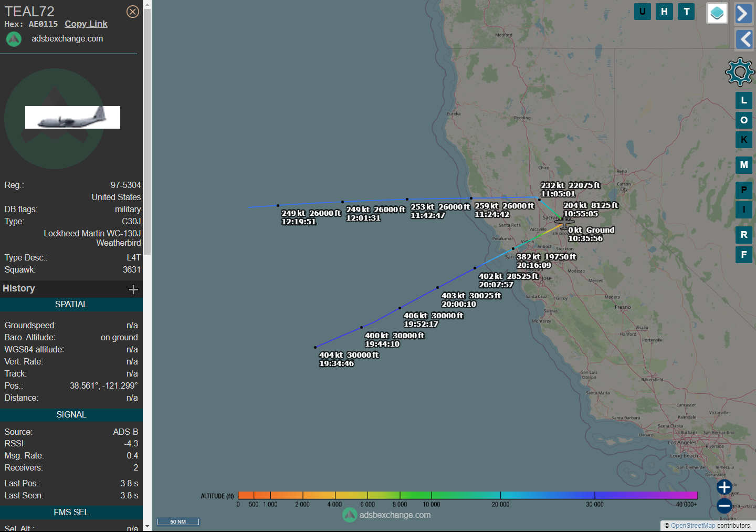
Task: Select the SPATIAL section header
Action: point(71,305)
